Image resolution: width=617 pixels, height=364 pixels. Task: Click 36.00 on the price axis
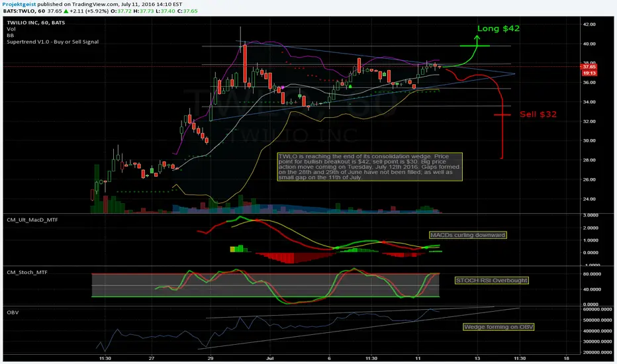[x=589, y=83]
